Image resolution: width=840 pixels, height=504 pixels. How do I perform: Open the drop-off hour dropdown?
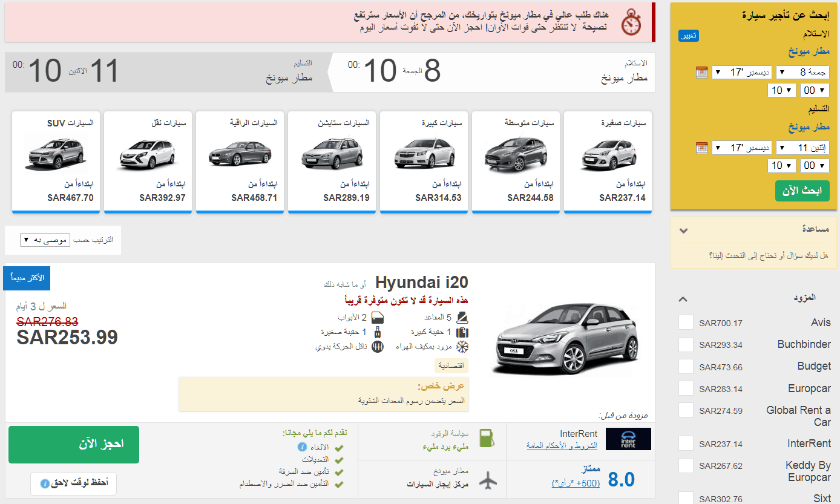pyautogui.click(x=783, y=166)
